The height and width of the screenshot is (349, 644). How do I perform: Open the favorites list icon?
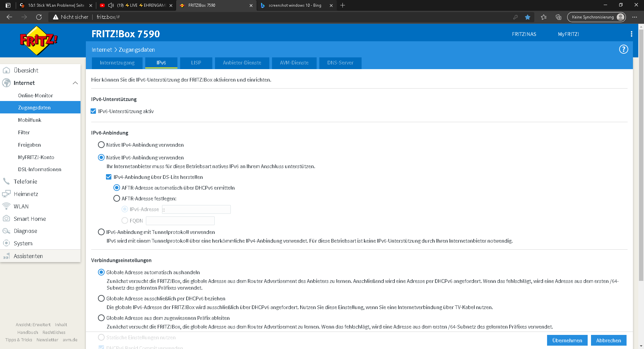(x=544, y=17)
